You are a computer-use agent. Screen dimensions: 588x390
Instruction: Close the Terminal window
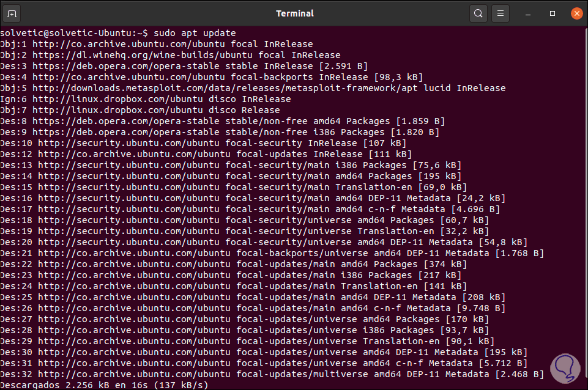click(x=575, y=13)
